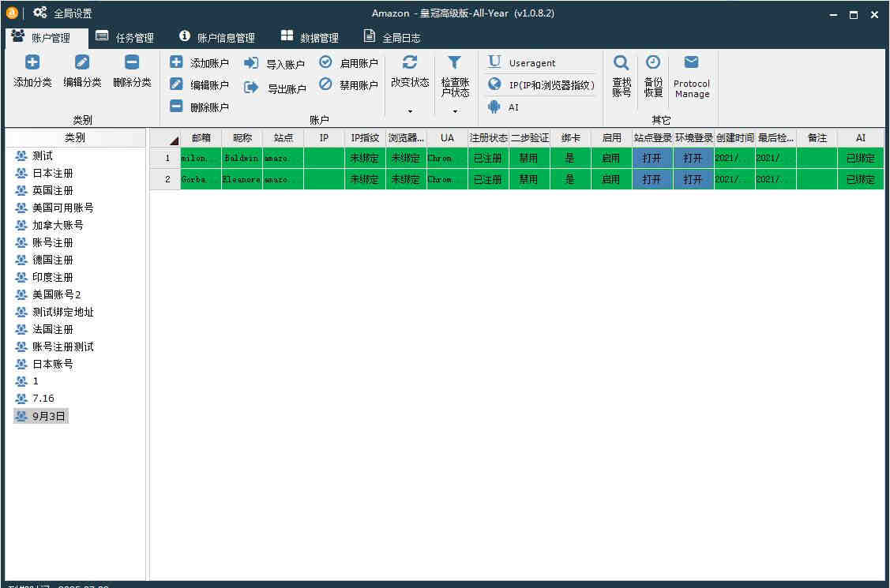
Task: Expand the 改变状态 dropdown arrow
Action: (x=410, y=112)
